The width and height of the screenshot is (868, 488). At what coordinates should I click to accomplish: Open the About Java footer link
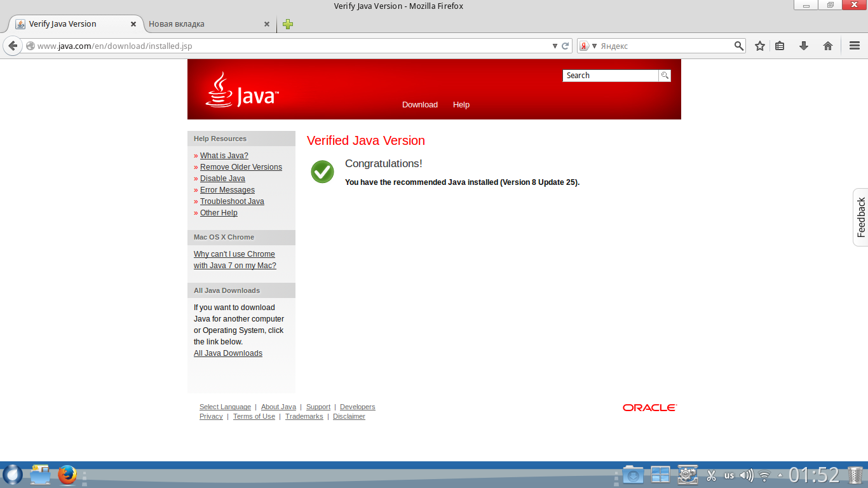click(x=278, y=407)
